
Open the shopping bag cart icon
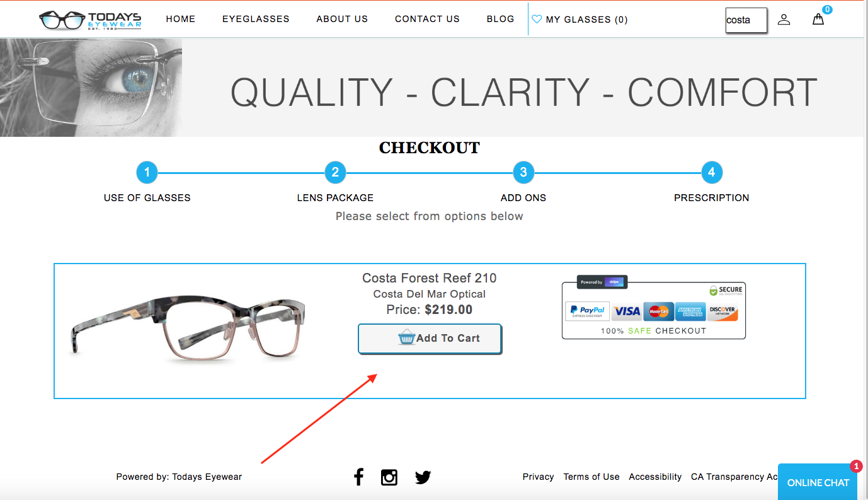[x=818, y=20]
